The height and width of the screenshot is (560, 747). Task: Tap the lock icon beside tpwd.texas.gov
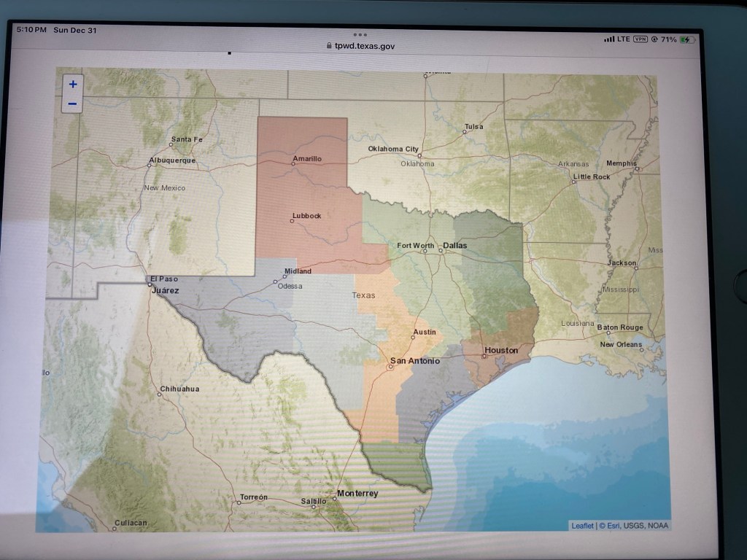coord(328,46)
